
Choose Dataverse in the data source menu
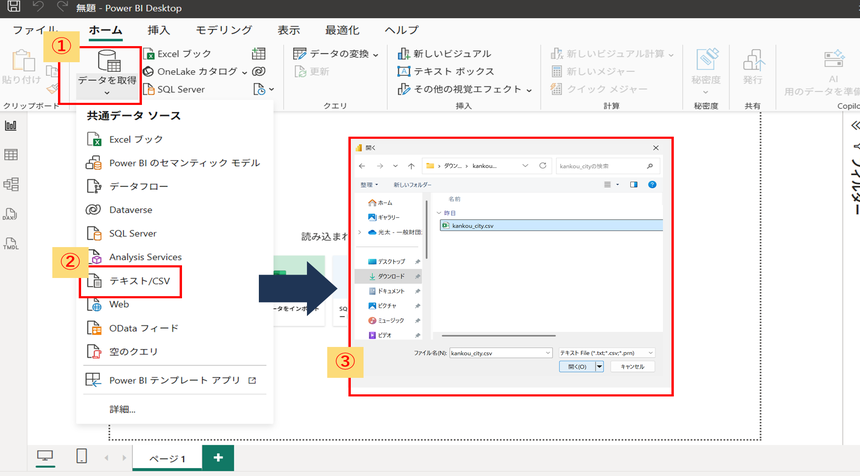[x=174, y=210]
